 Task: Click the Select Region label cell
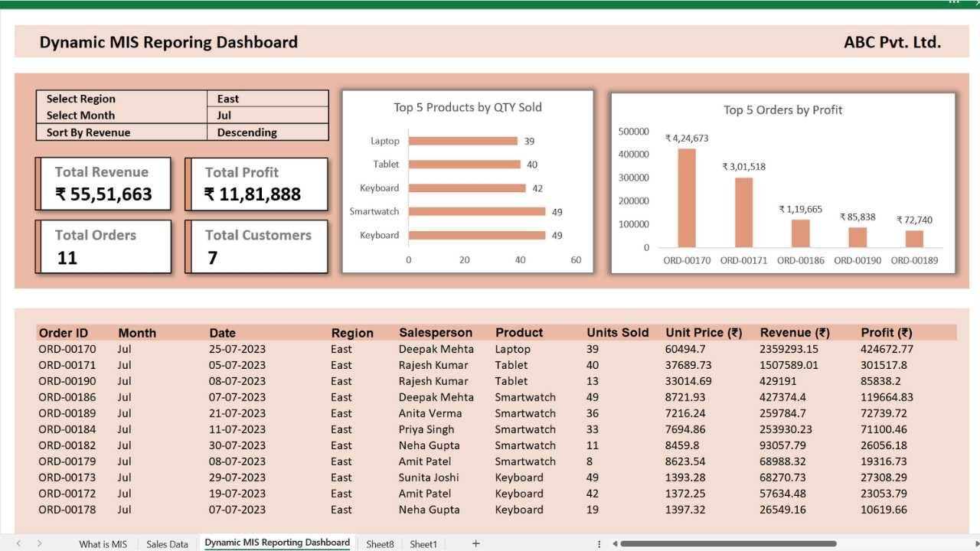pos(122,99)
